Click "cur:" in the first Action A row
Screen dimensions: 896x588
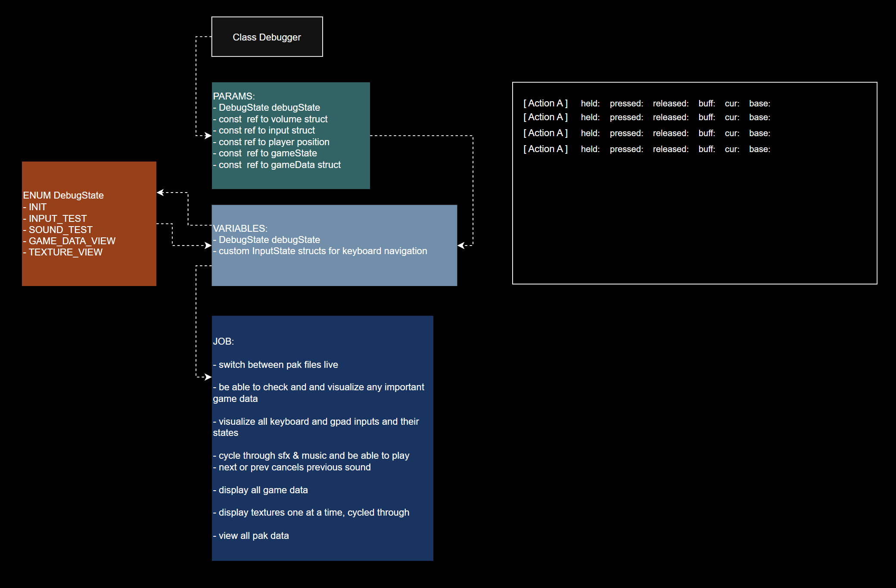pos(732,103)
